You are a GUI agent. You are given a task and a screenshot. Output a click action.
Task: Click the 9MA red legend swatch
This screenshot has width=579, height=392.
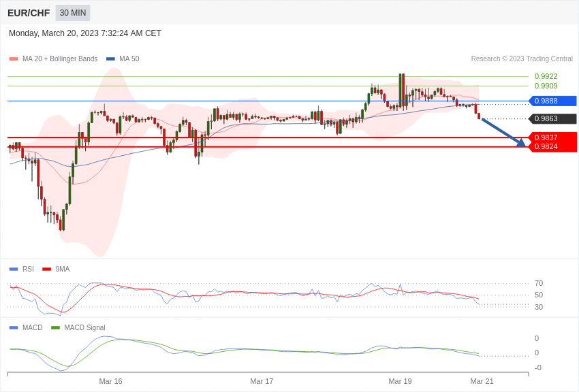pos(46,269)
